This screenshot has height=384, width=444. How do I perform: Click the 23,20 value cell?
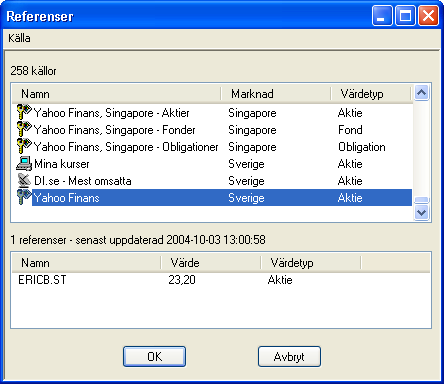pyautogui.click(x=182, y=280)
